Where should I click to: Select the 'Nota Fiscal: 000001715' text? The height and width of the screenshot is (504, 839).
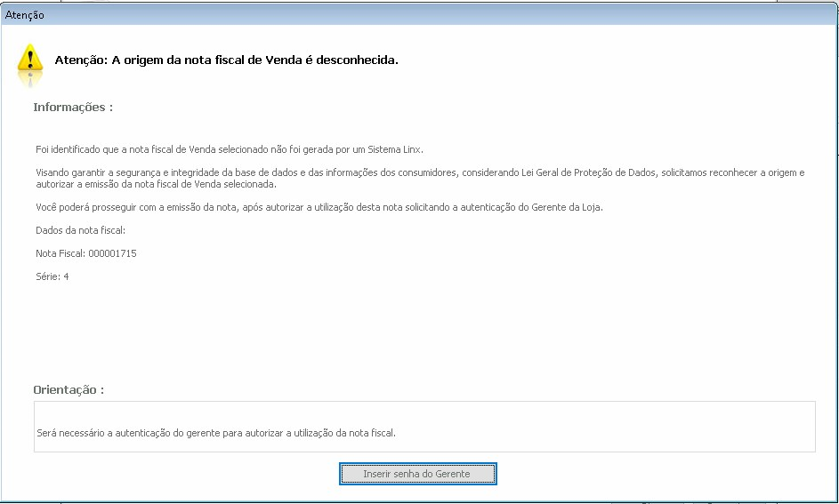86,253
